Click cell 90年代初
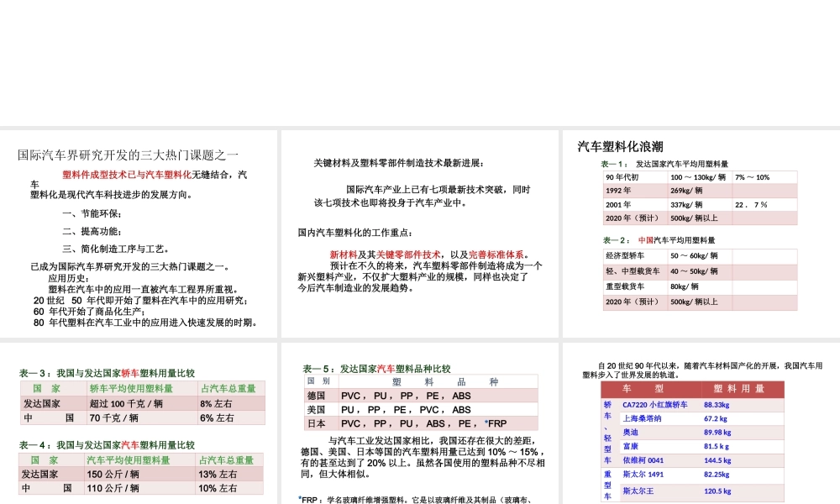The image size is (840, 504). 635,177
